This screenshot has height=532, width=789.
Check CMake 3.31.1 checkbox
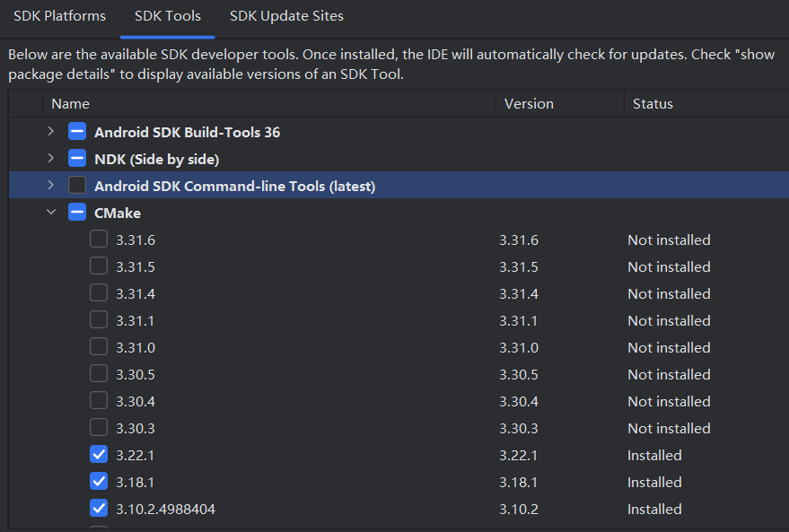point(99,319)
